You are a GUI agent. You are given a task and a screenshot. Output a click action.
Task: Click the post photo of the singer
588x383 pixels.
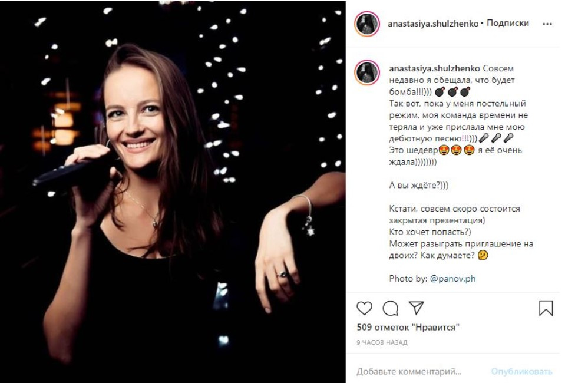coord(173,191)
